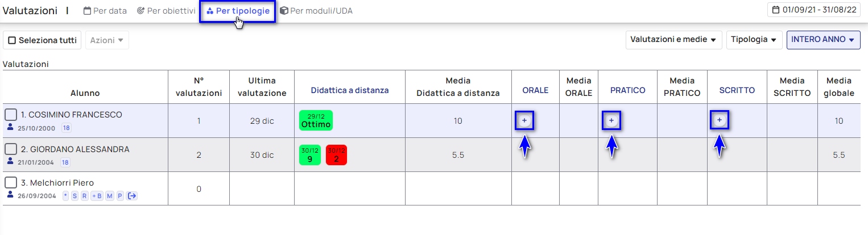Screen dimensions: 868x235
Task: Click plus icon under SCRITTO column
Action: [720, 120]
